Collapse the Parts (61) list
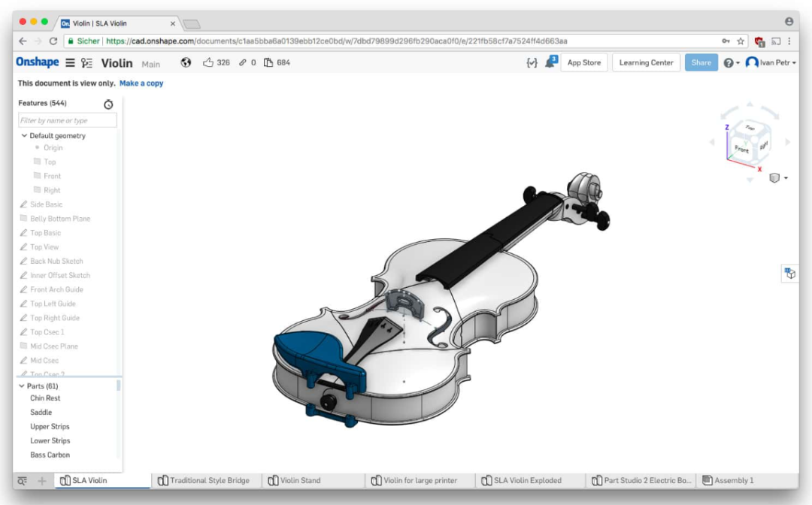 point(21,386)
